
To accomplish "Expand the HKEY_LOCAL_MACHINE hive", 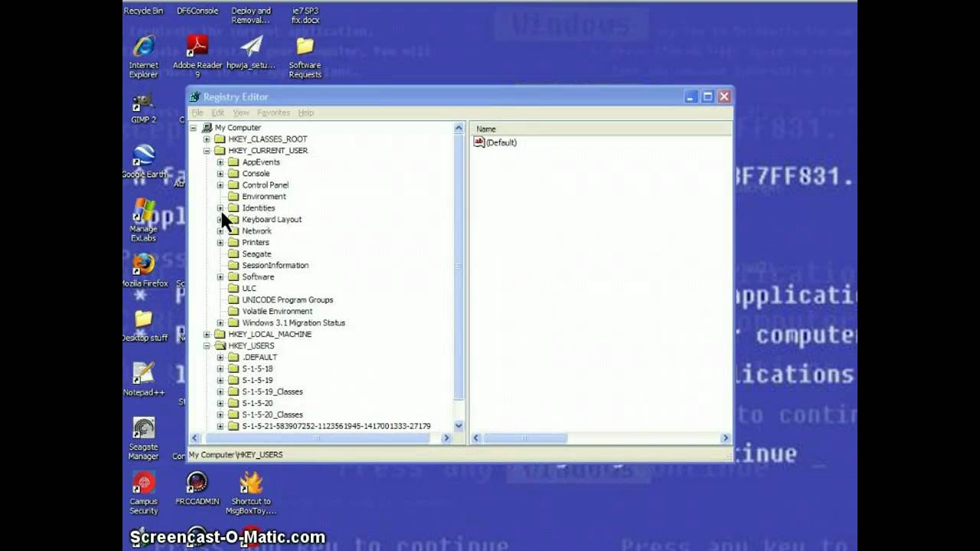I will pyautogui.click(x=207, y=334).
